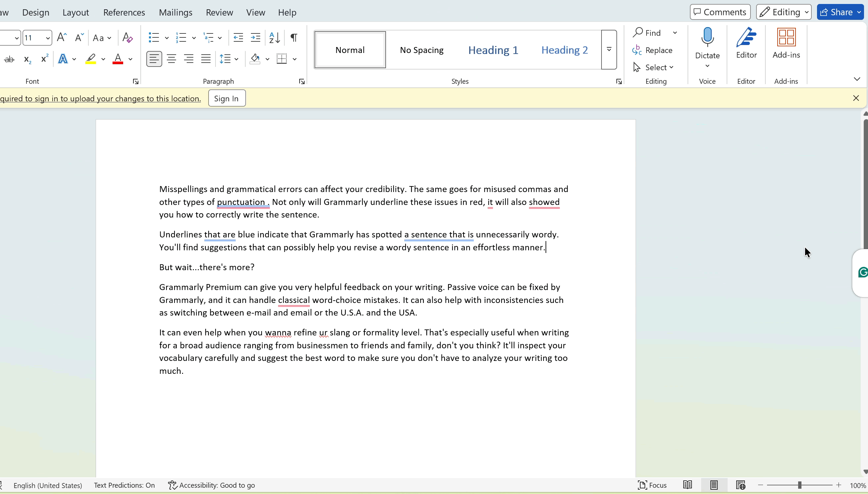The image size is (868, 494).
Task: Click the Increase Indent icon
Action: point(256,38)
